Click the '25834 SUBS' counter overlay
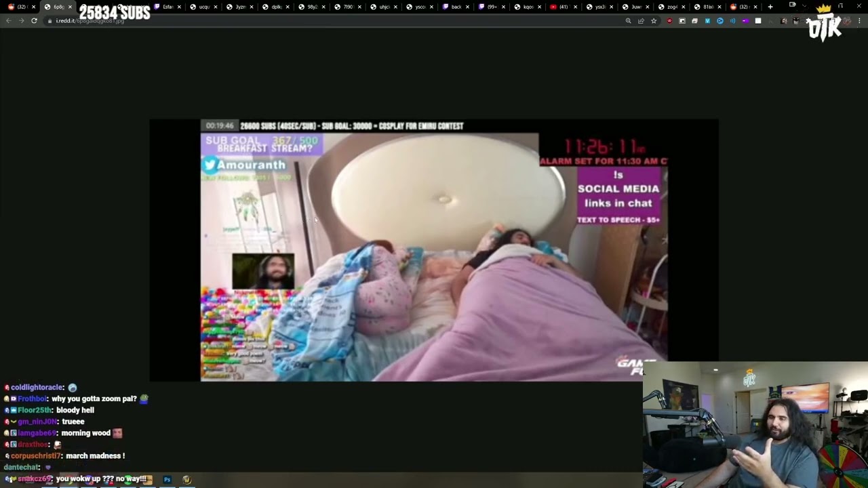This screenshot has height=488, width=868. point(115,12)
